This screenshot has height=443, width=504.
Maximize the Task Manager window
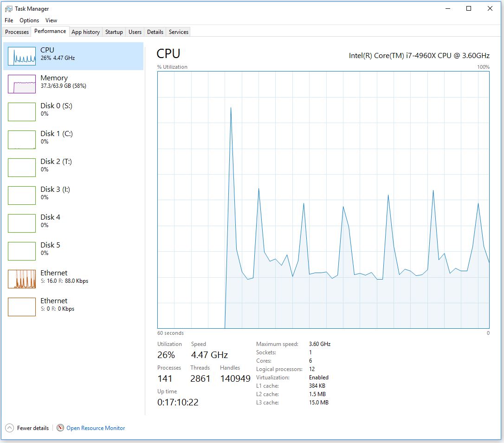(x=469, y=9)
